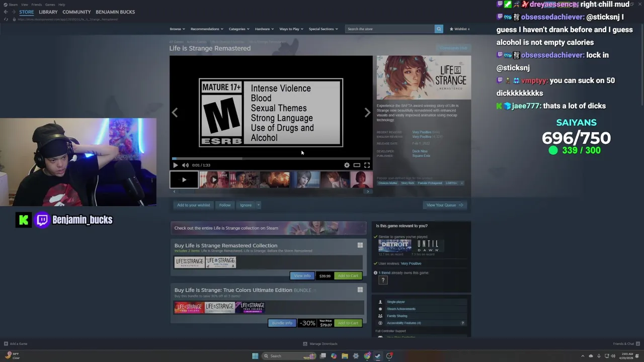Click View Info for Remastered Collection
644x362 pixels.
point(302,276)
